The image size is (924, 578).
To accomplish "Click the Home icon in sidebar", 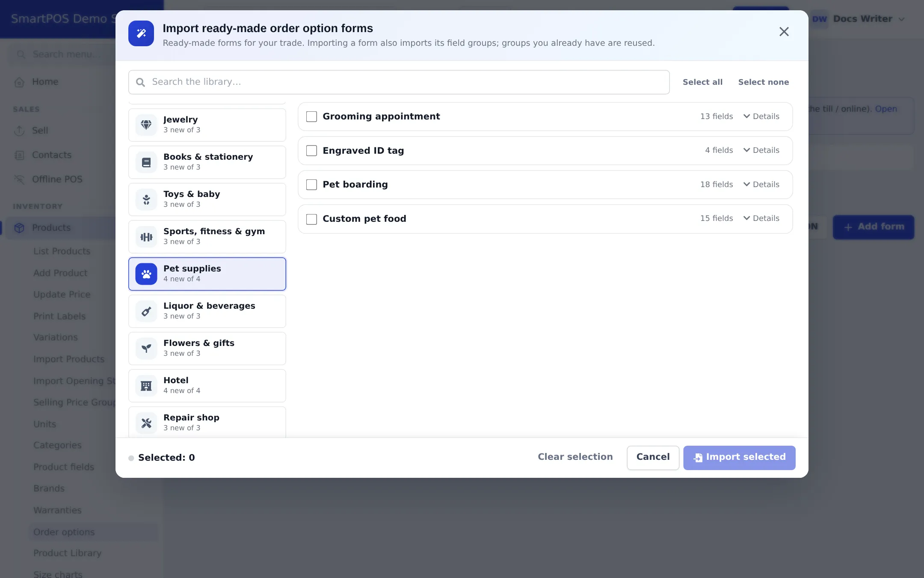I will click(x=19, y=82).
